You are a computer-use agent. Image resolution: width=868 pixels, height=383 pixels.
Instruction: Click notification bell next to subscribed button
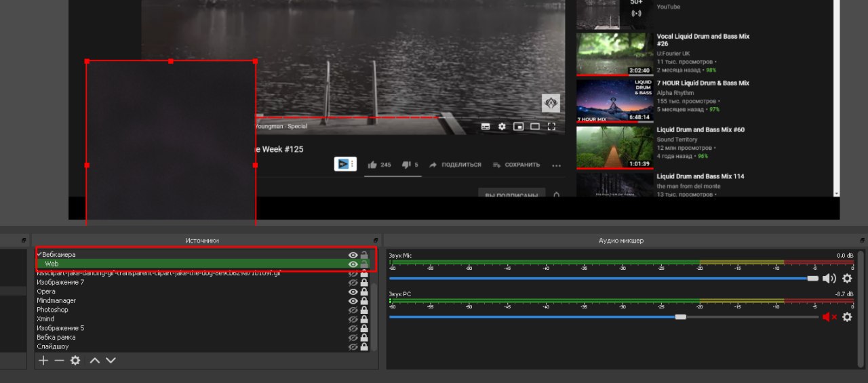pos(557,195)
